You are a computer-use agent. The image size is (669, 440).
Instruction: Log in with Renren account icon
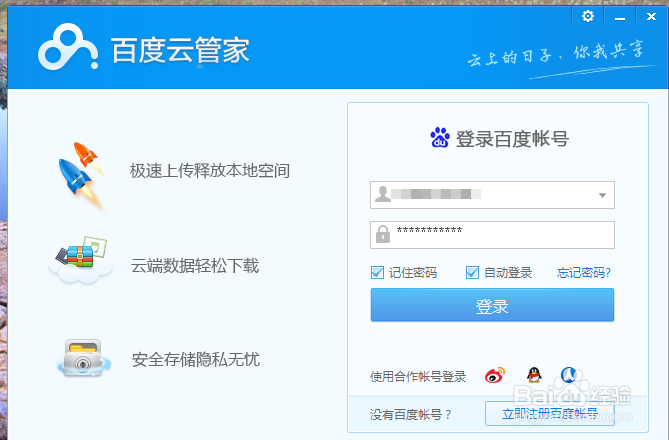point(569,375)
